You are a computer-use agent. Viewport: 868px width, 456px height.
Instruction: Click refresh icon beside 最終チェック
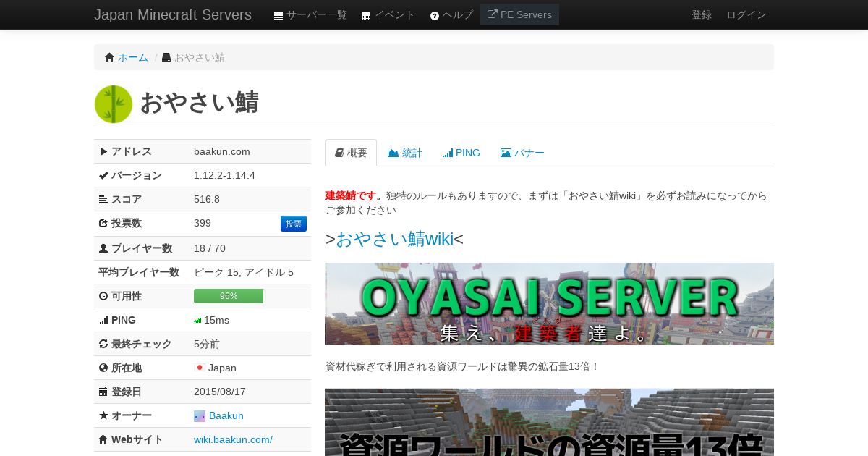point(103,344)
